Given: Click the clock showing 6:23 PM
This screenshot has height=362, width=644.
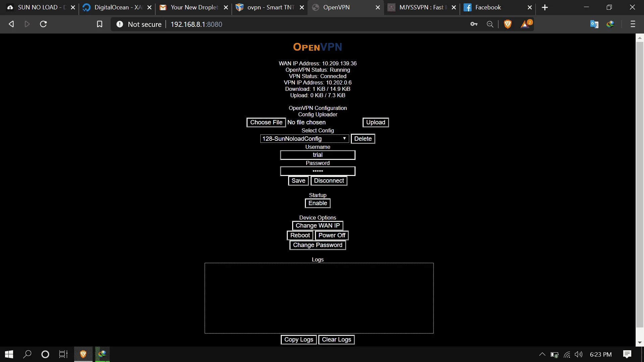Looking at the screenshot, I should click(x=601, y=354).
